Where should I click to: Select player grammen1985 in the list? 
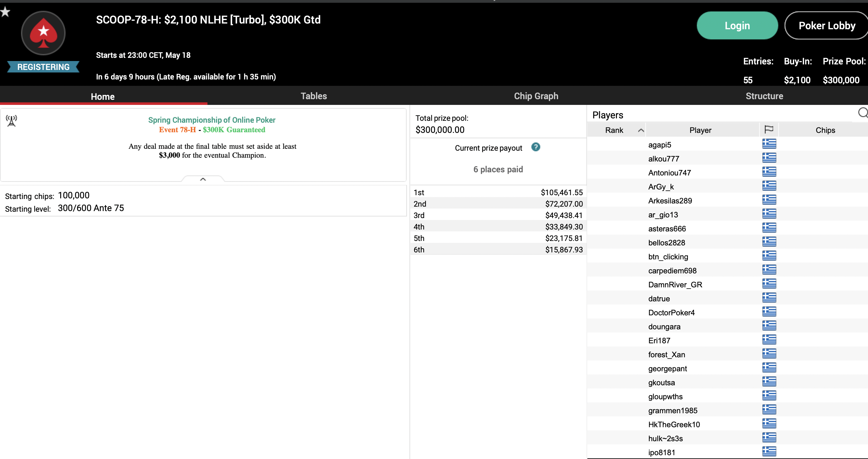coord(727,410)
